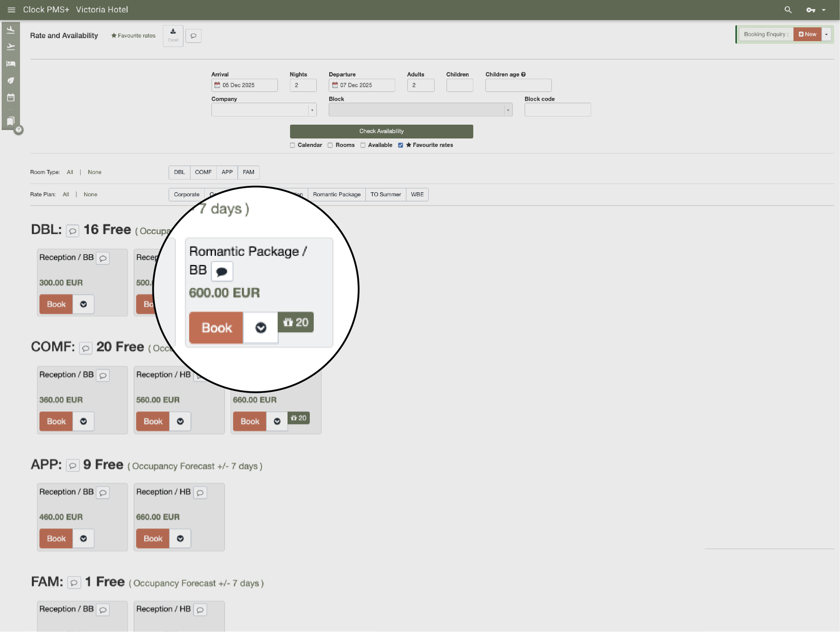The width and height of the screenshot is (840, 632).
Task: Select the WBE rate plan filter tab
Action: click(417, 194)
